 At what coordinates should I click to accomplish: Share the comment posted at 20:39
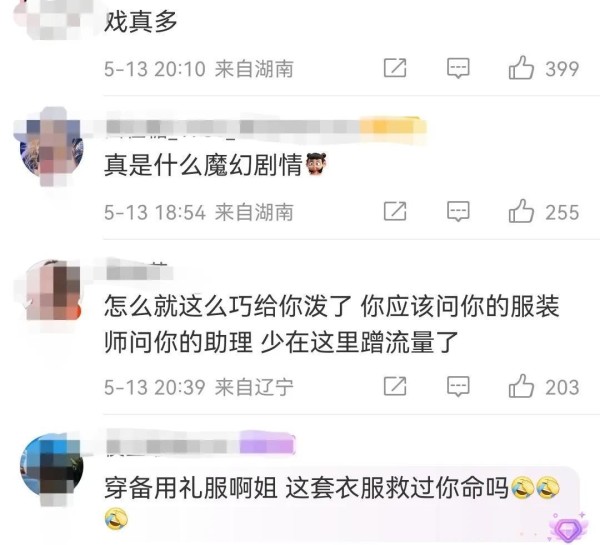(x=395, y=386)
